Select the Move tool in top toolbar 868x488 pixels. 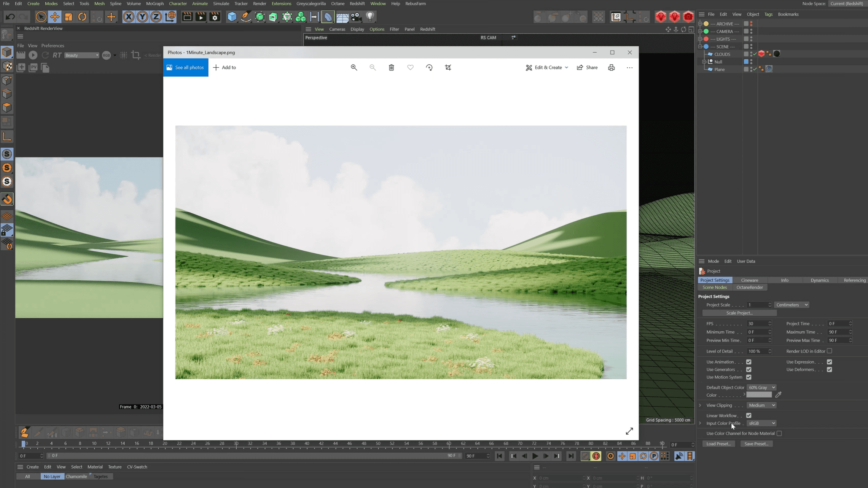(55, 17)
